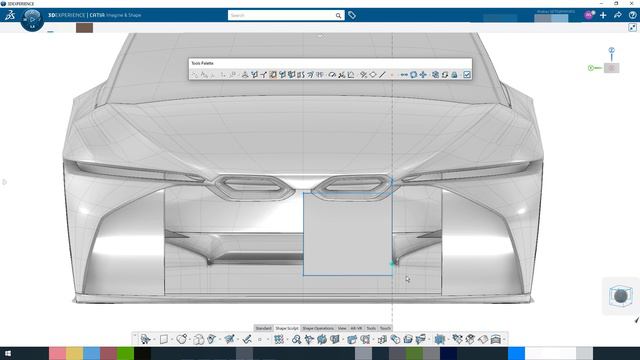Select the four-arrow move icon in Tools Palette
Image resolution: width=640 pixels, height=360 pixels.
[x=423, y=75]
